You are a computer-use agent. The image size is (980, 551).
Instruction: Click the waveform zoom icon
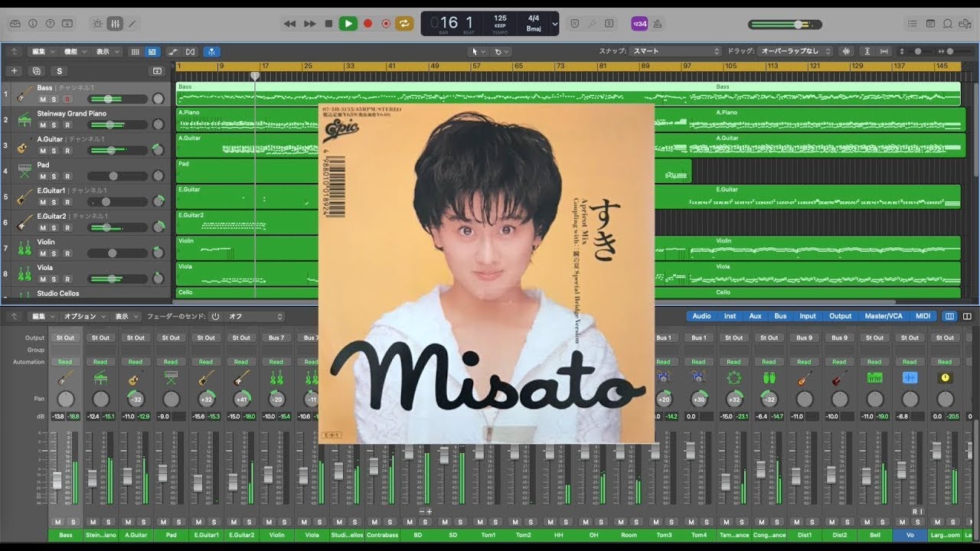[846, 51]
